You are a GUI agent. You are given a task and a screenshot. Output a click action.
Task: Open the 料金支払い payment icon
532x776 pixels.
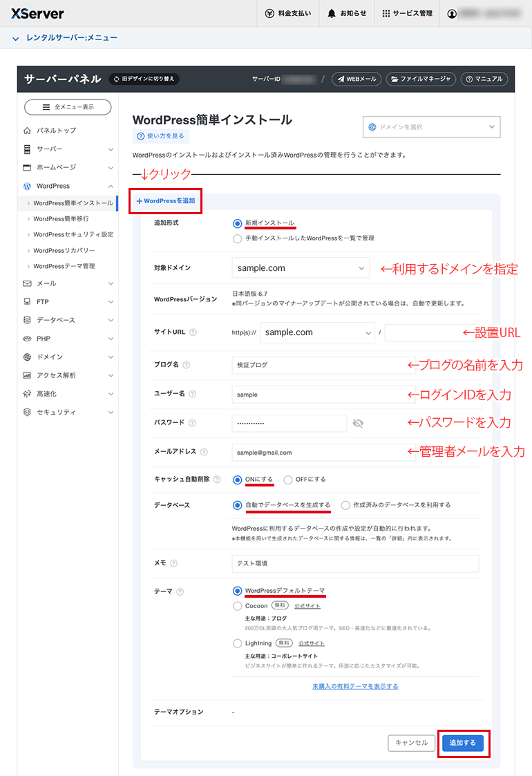point(269,13)
